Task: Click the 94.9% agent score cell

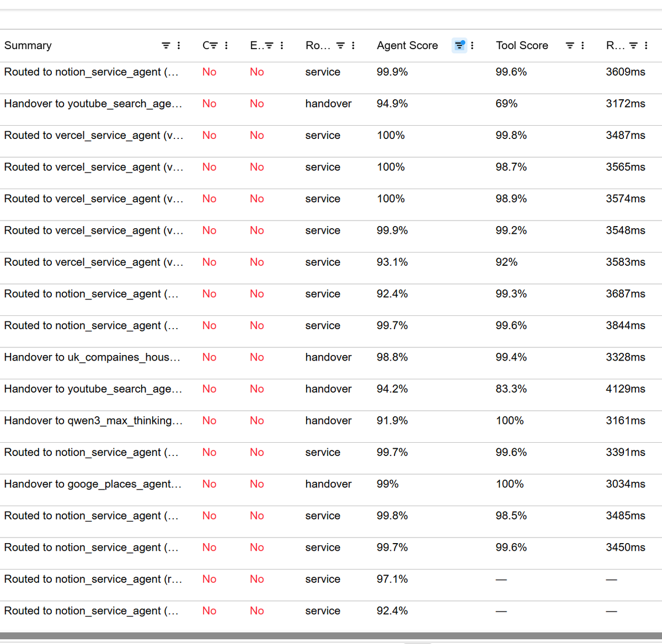Action: pos(392,104)
